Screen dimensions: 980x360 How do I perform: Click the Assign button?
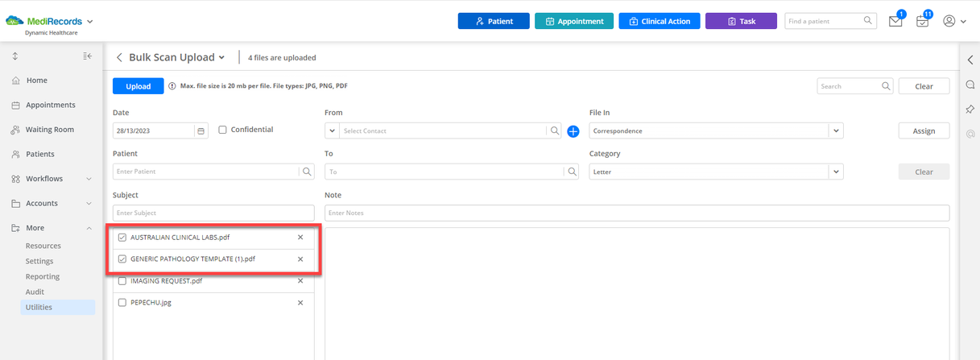pos(924,130)
